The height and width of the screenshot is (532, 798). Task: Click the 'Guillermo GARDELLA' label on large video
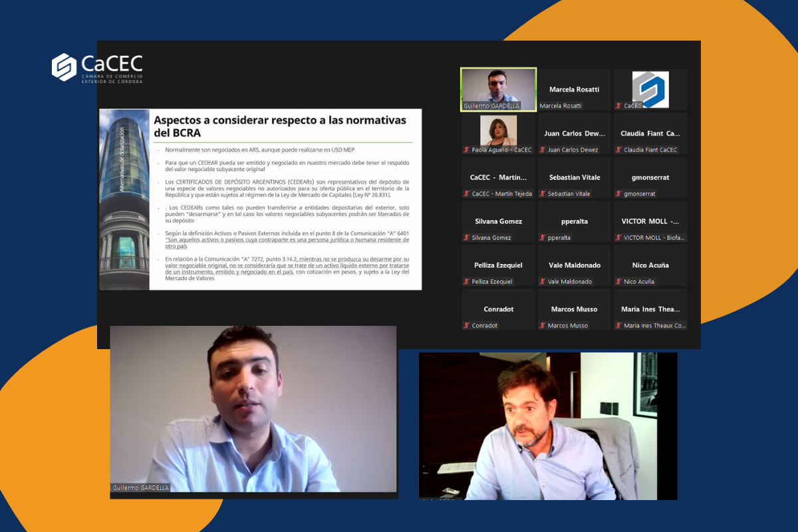(140, 487)
